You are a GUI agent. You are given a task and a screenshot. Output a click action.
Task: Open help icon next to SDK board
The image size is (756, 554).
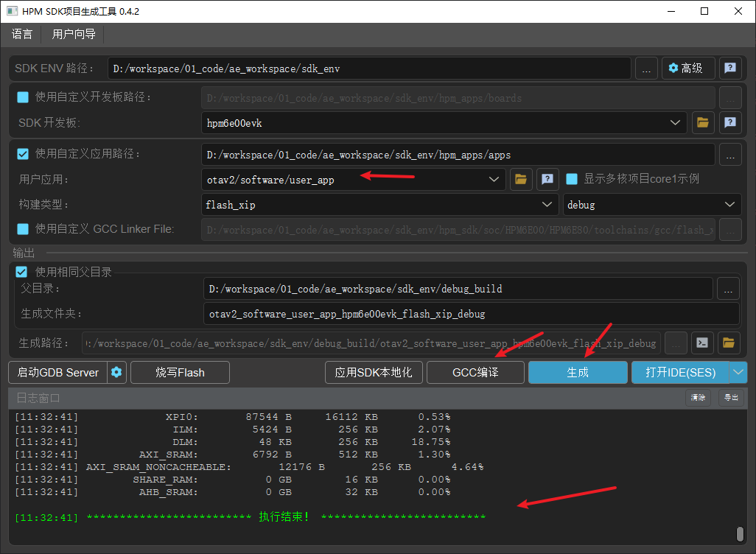[730, 122]
